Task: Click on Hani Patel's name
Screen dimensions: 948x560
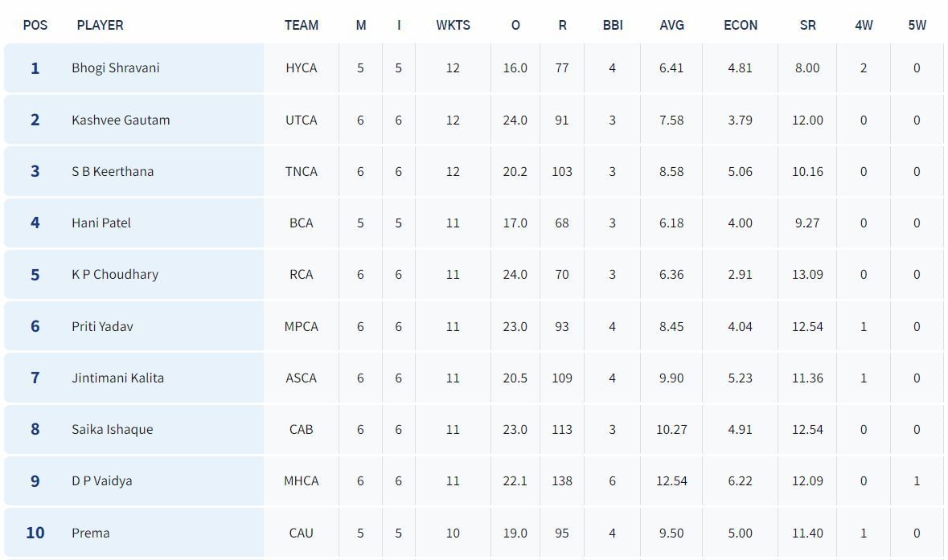Action: 101,223
